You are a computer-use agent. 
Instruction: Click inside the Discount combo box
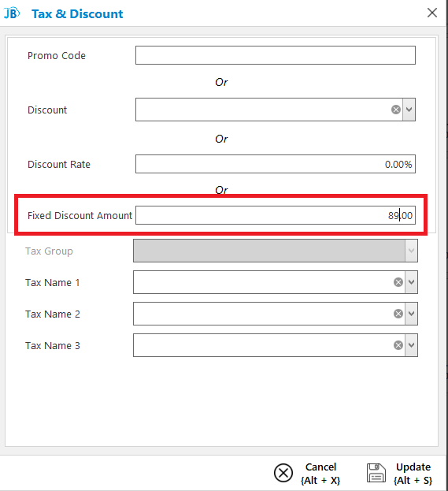[263, 110]
